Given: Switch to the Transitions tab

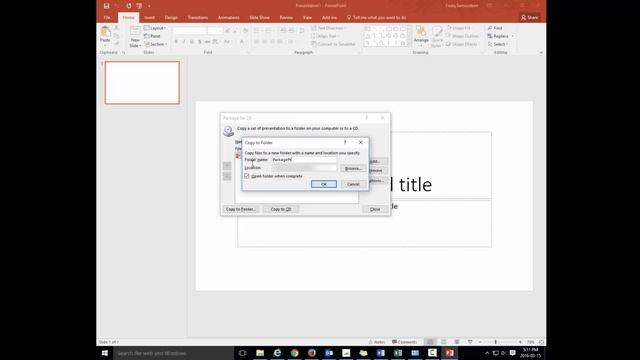Looking at the screenshot, I should [x=198, y=18].
